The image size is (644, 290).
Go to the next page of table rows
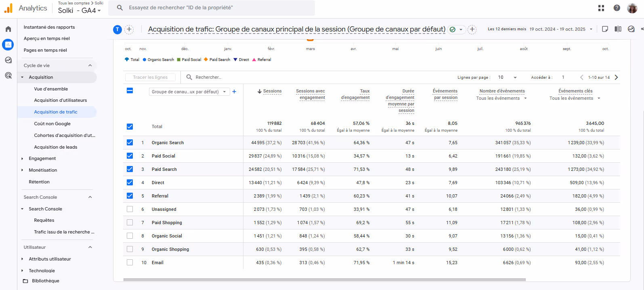coord(617,77)
